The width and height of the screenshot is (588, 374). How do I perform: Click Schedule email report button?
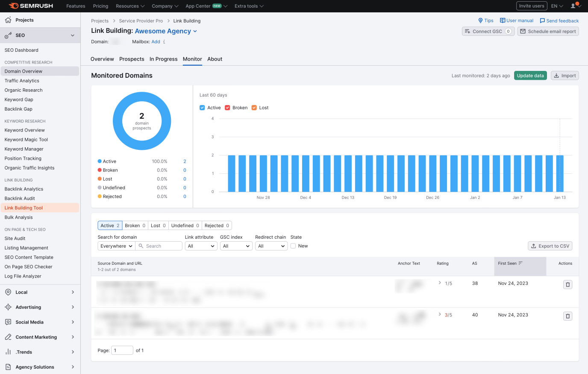pyautogui.click(x=548, y=31)
